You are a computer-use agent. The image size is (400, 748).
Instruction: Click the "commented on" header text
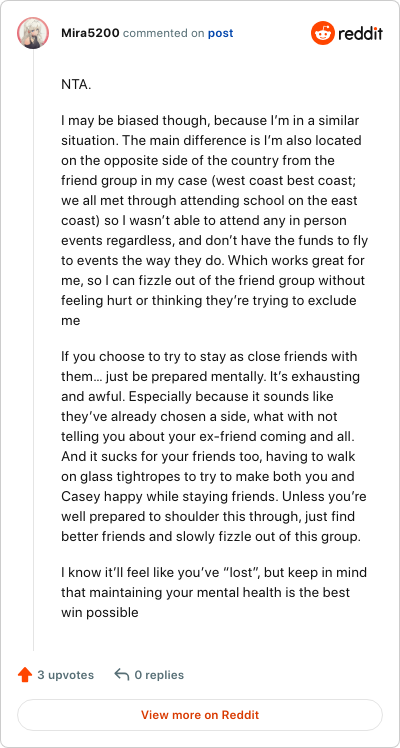coord(164,33)
